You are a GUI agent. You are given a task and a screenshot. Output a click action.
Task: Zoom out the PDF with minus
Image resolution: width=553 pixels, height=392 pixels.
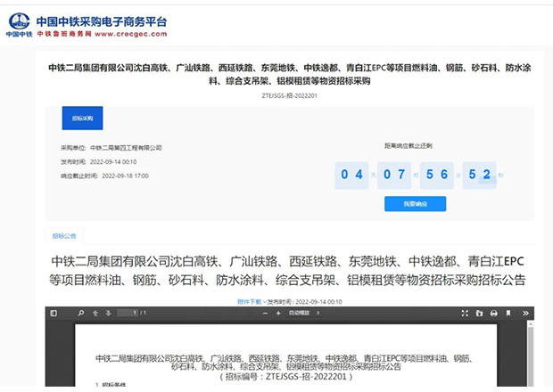[x=265, y=313]
